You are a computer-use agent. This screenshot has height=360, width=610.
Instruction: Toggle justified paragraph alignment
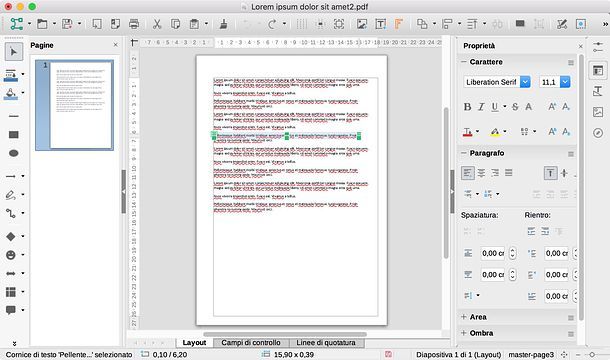point(508,173)
